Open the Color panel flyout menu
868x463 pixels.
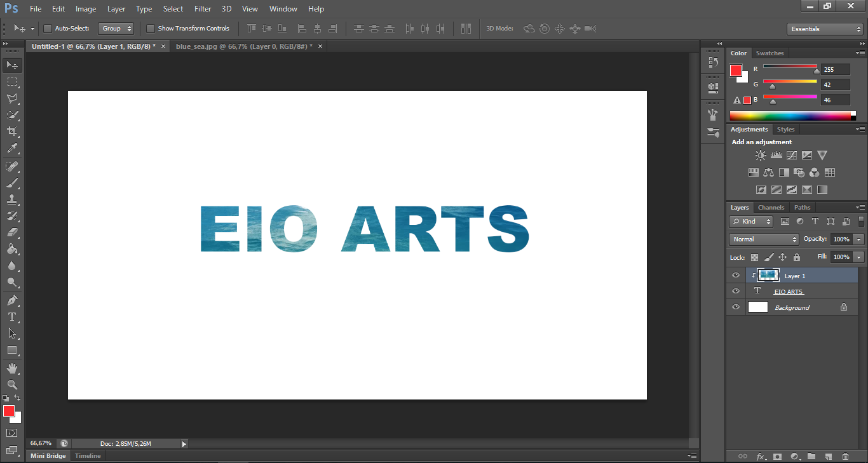[860, 53]
